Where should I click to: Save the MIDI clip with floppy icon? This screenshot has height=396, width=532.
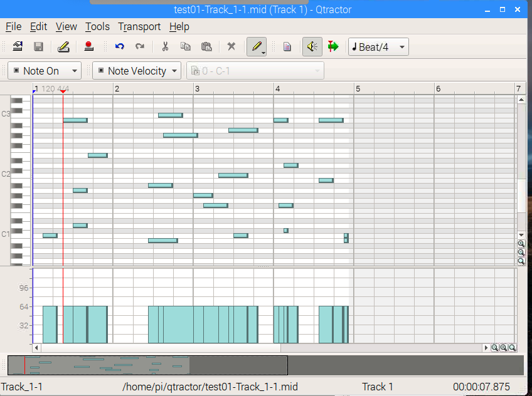coord(38,46)
